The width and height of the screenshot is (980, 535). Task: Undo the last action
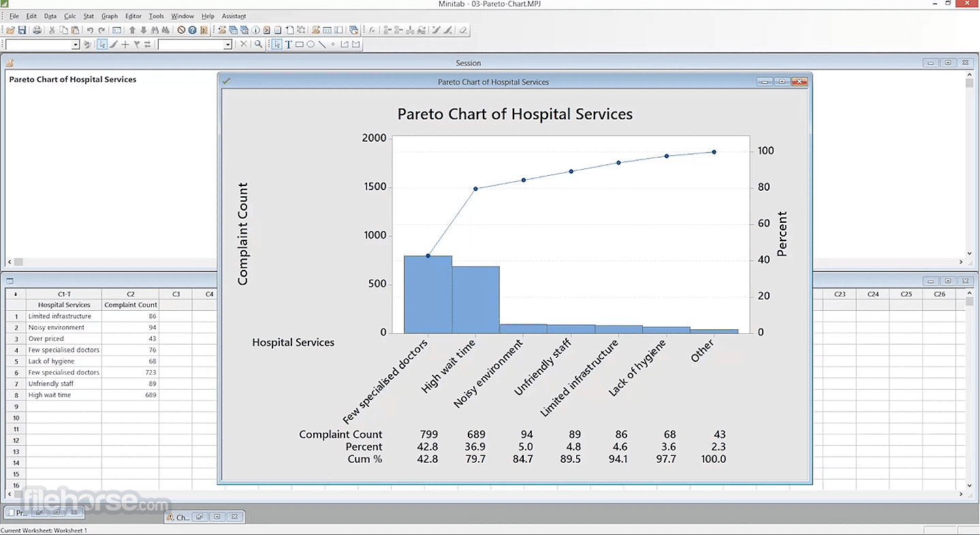coord(89,30)
